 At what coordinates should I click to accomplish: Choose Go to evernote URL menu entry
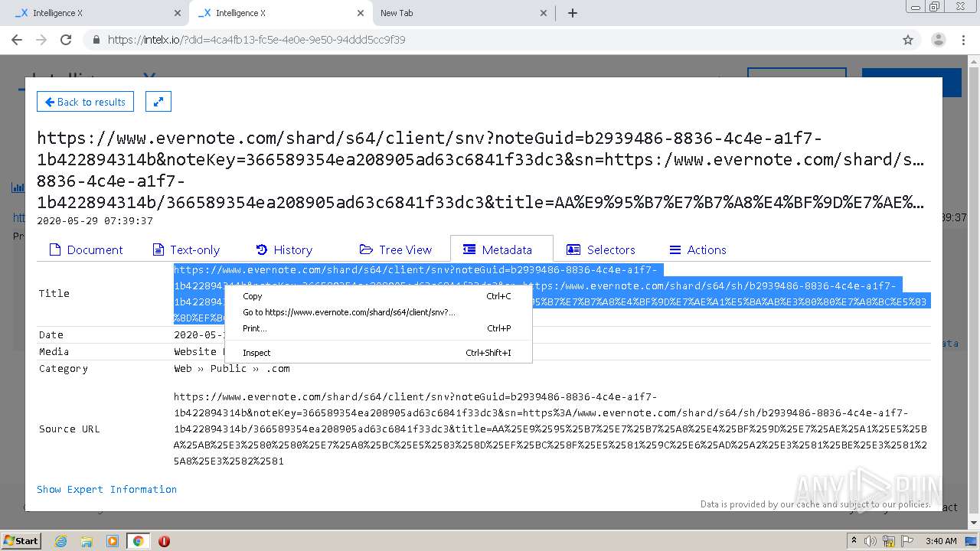coord(378,312)
